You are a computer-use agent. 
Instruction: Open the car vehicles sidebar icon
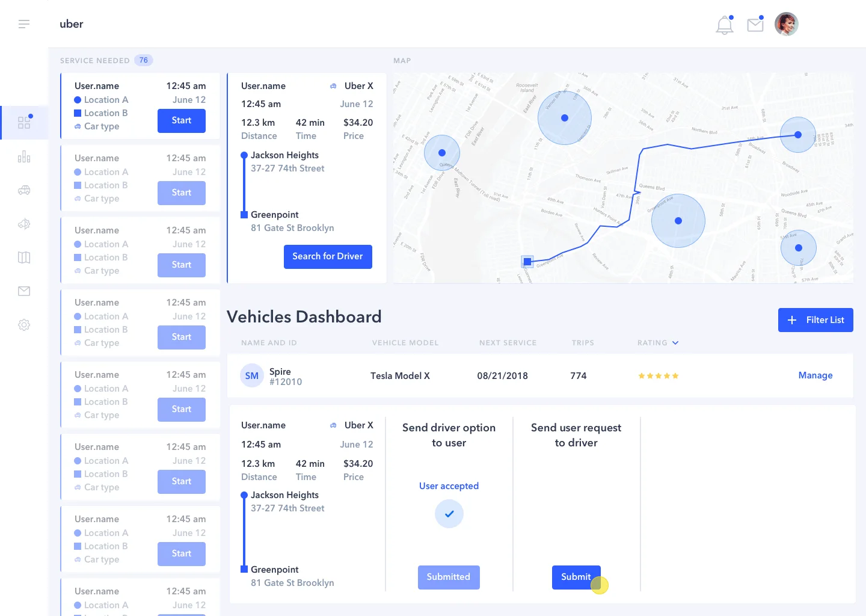coord(24,190)
